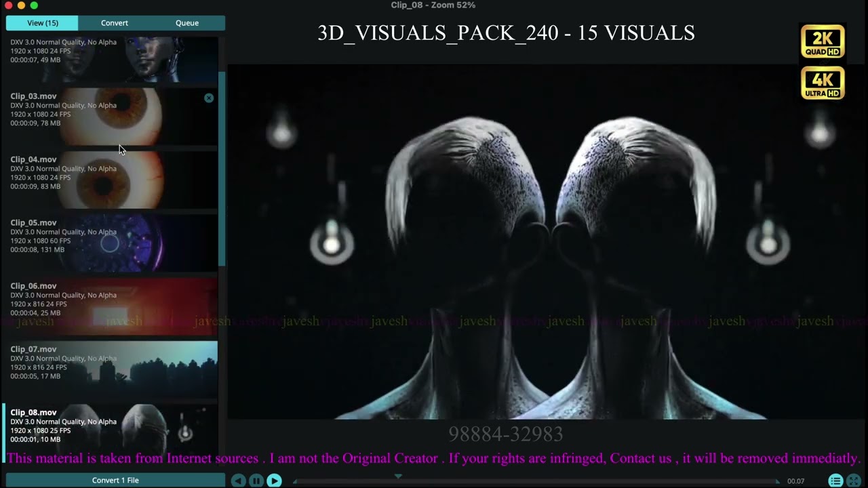Click on the preview timeline bar
The image size is (868, 488).
536,481
